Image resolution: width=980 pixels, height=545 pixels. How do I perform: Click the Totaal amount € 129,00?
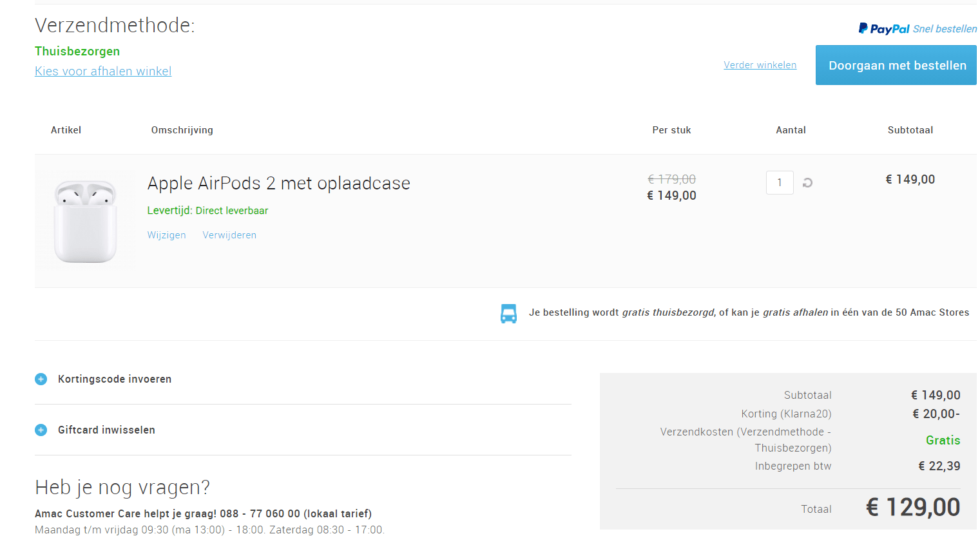pyautogui.click(x=913, y=508)
